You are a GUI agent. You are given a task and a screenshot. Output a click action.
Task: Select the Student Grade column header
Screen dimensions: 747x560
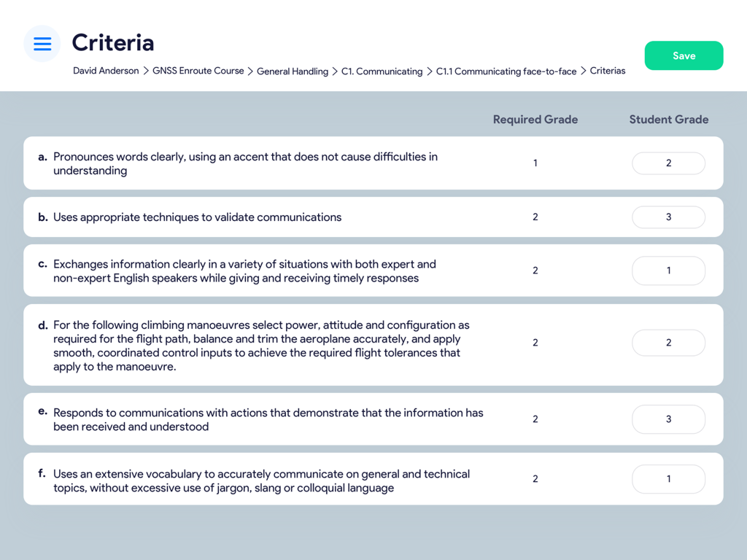669,120
